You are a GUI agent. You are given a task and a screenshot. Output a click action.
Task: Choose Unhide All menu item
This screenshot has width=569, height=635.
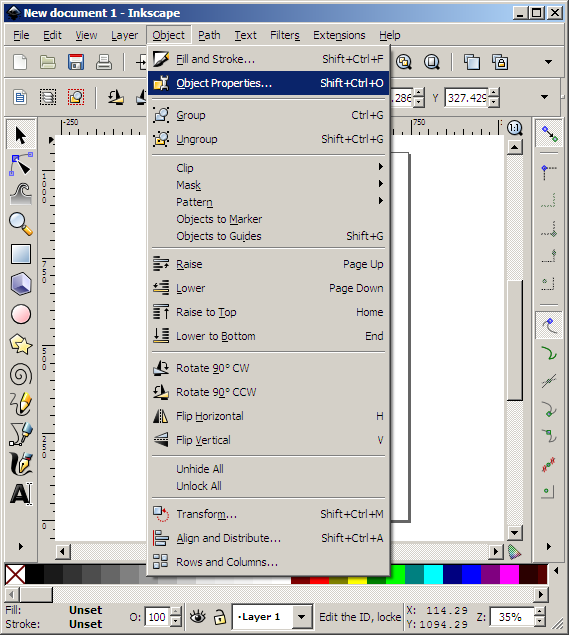click(268, 469)
